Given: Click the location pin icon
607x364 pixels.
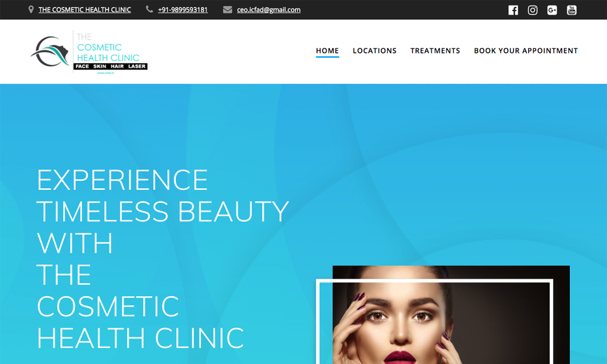Looking at the screenshot, I should coord(31,9).
